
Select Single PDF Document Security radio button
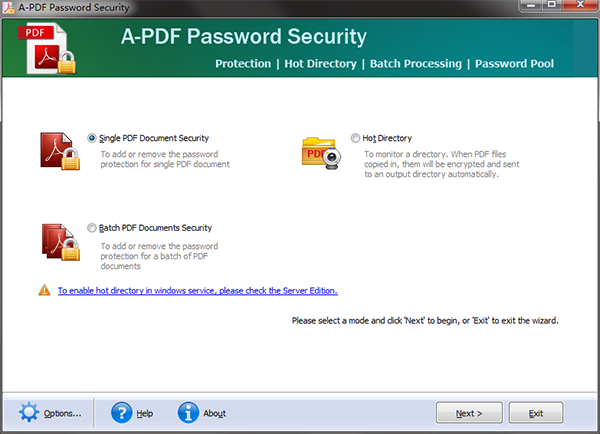(93, 138)
